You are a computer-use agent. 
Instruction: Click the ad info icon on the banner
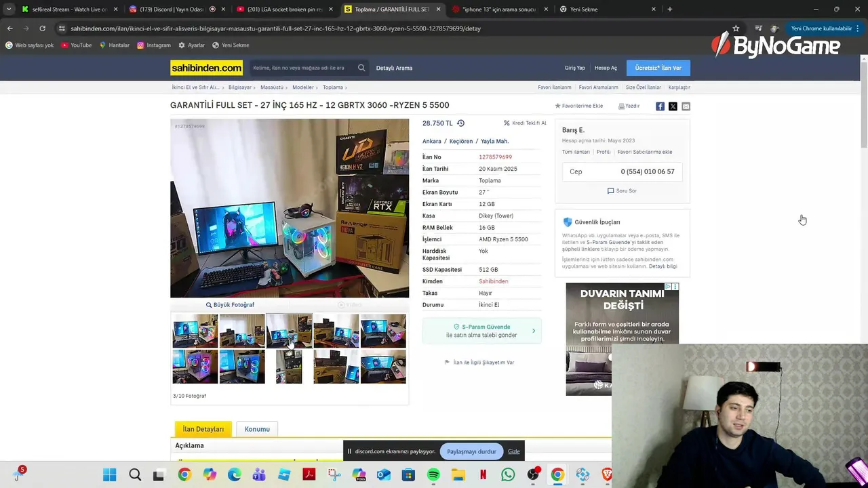[668, 287]
